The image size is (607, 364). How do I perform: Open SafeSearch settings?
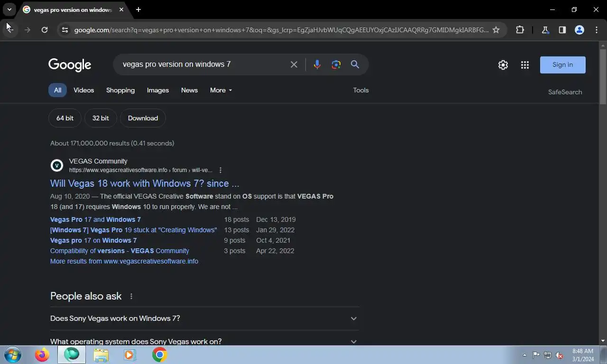pos(565,92)
